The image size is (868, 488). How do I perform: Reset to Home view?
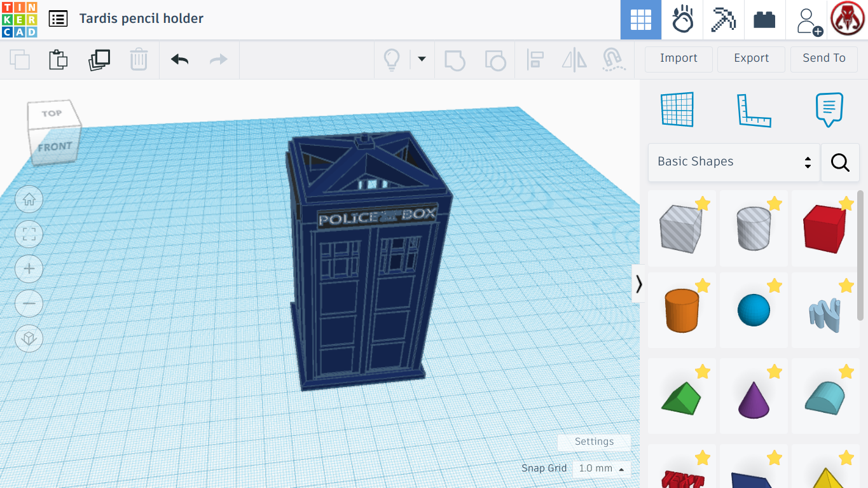point(29,200)
